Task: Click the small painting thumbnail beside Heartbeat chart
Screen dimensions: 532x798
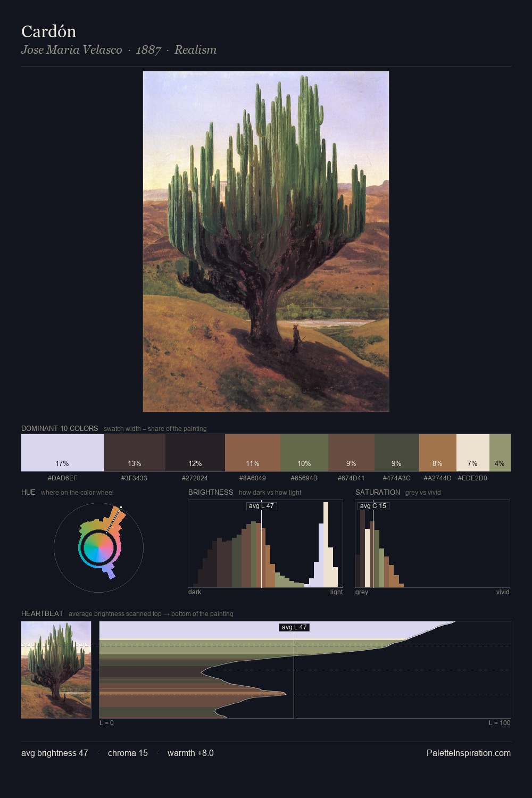Action: coord(56,670)
